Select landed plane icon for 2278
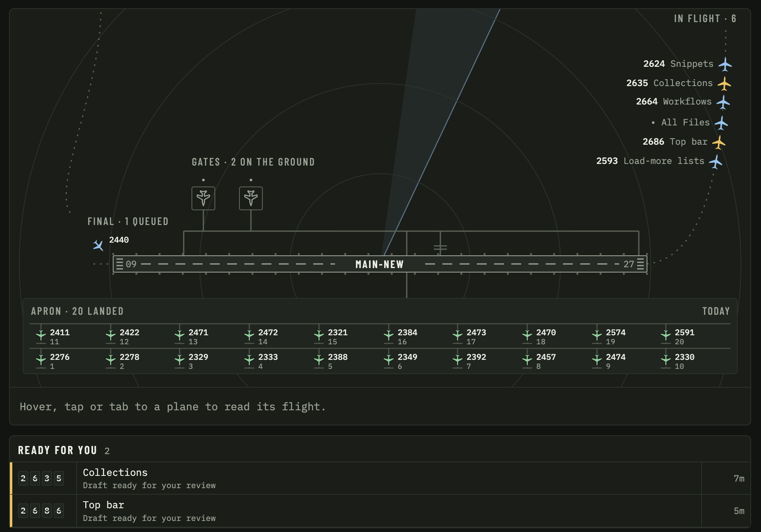The width and height of the screenshot is (761, 532). click(x=111, y=361)
